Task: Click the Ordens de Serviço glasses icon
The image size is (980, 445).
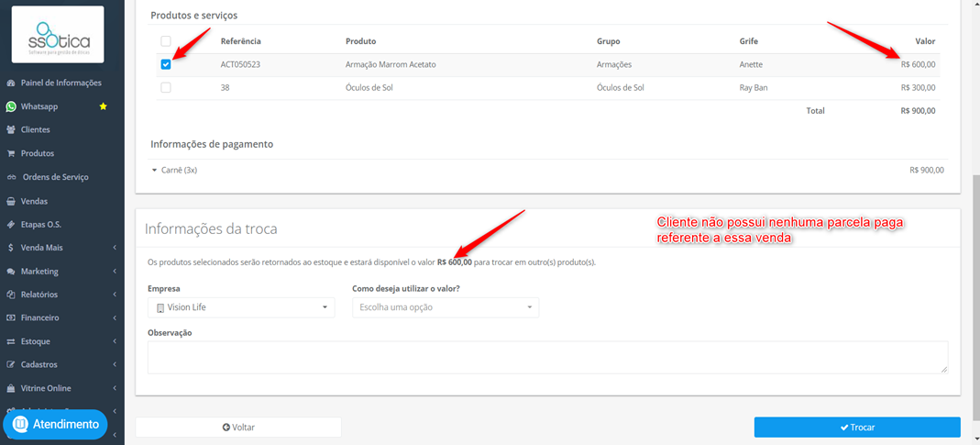Action: 11,177
